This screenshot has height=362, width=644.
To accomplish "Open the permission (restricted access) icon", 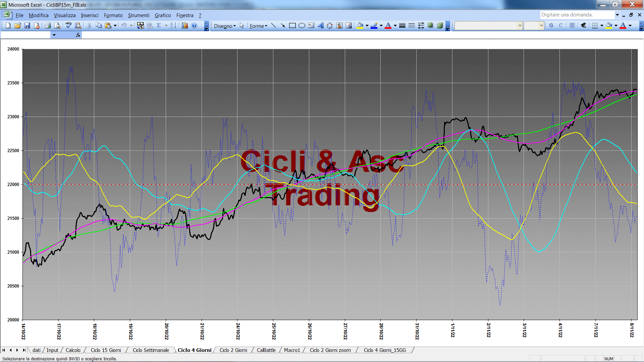I will pos(37,25).
